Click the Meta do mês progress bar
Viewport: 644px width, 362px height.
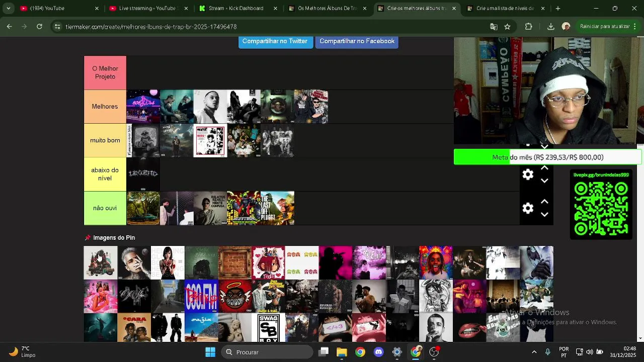click(x=547, y=157)
